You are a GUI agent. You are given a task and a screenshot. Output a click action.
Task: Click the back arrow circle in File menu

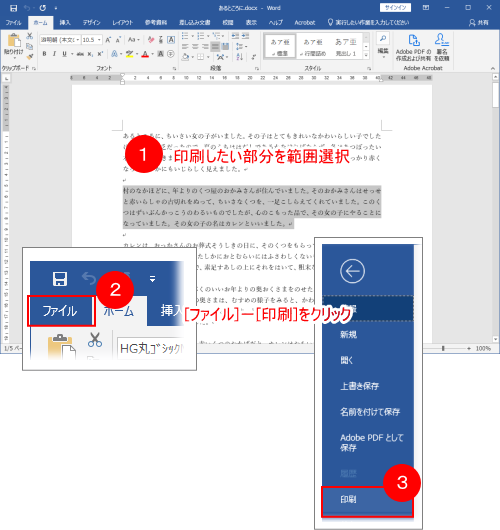tap(352, 271)
